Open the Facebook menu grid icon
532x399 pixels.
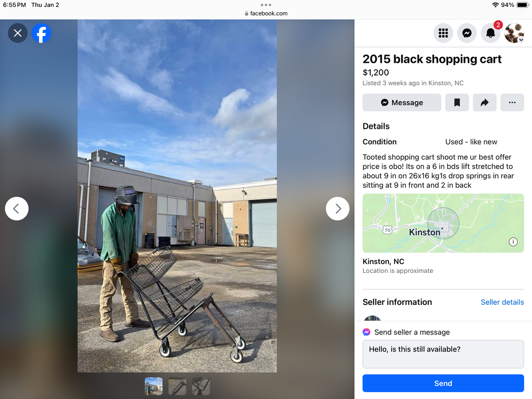443,33
